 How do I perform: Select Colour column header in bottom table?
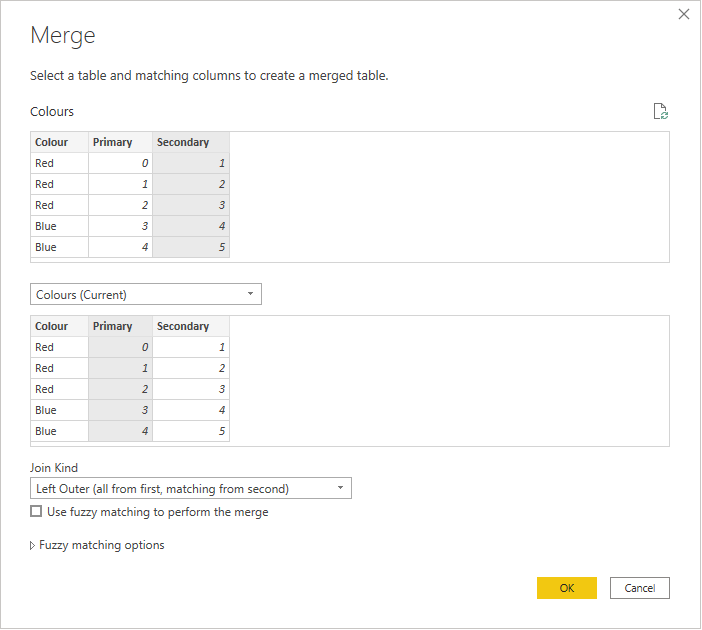[x=59, y=326]
